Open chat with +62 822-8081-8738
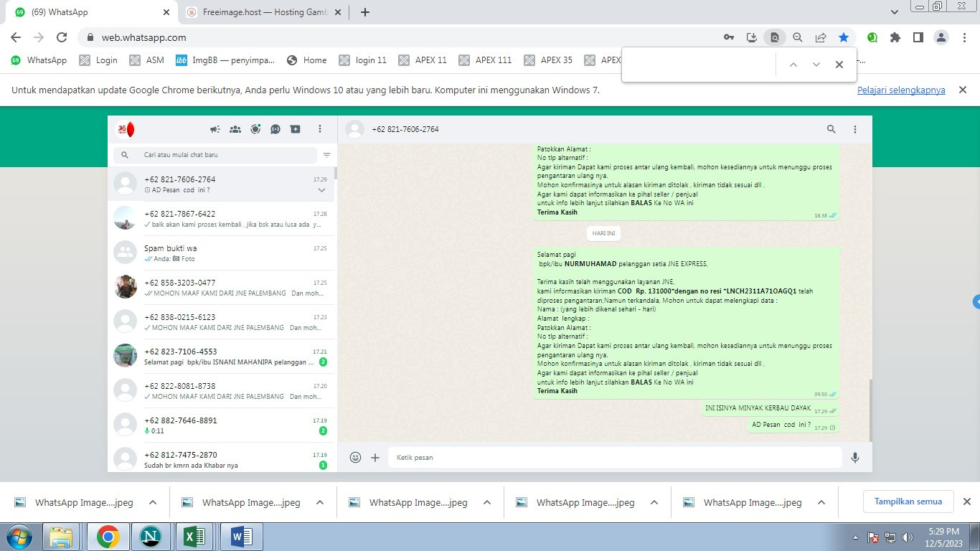Viewport: 980px width, 551px height. 221,391
